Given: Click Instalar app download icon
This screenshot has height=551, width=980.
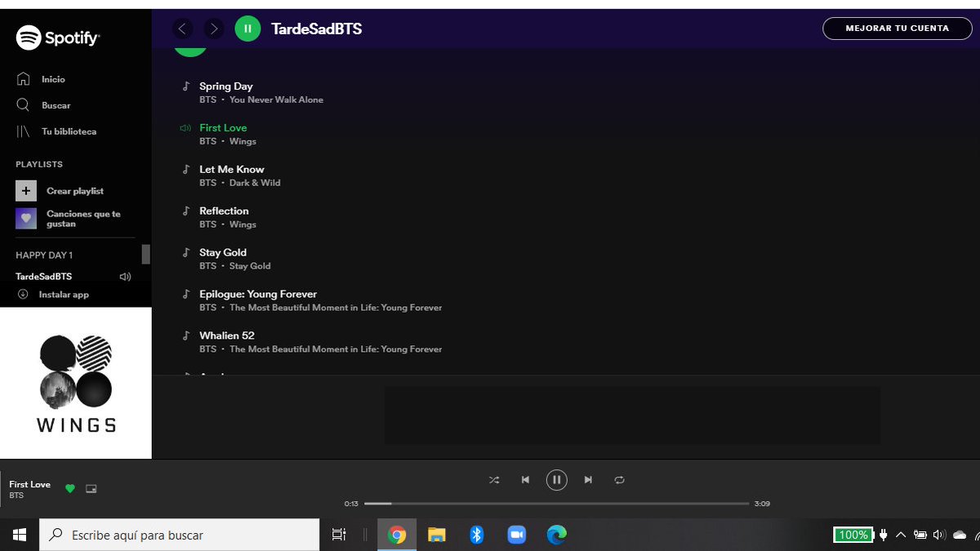Looking at the screenshot, I should pyautogui.click(x=23, y=295).
